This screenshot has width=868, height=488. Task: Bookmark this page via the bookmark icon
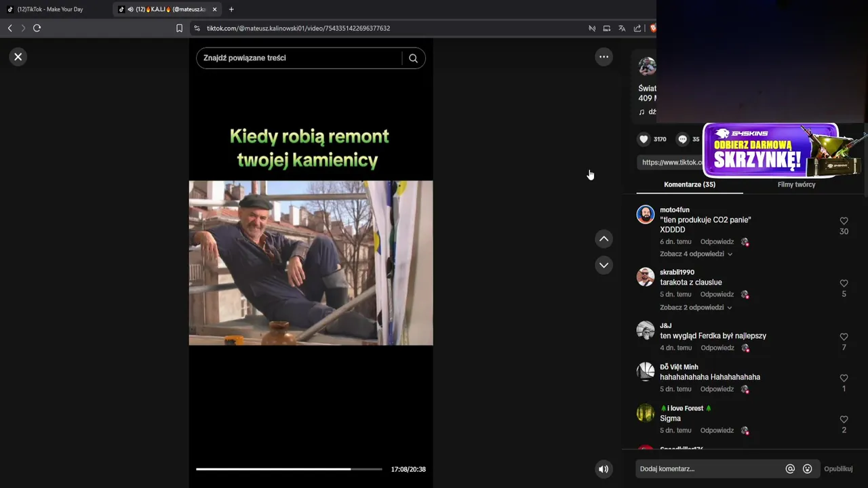coord(179,28)
